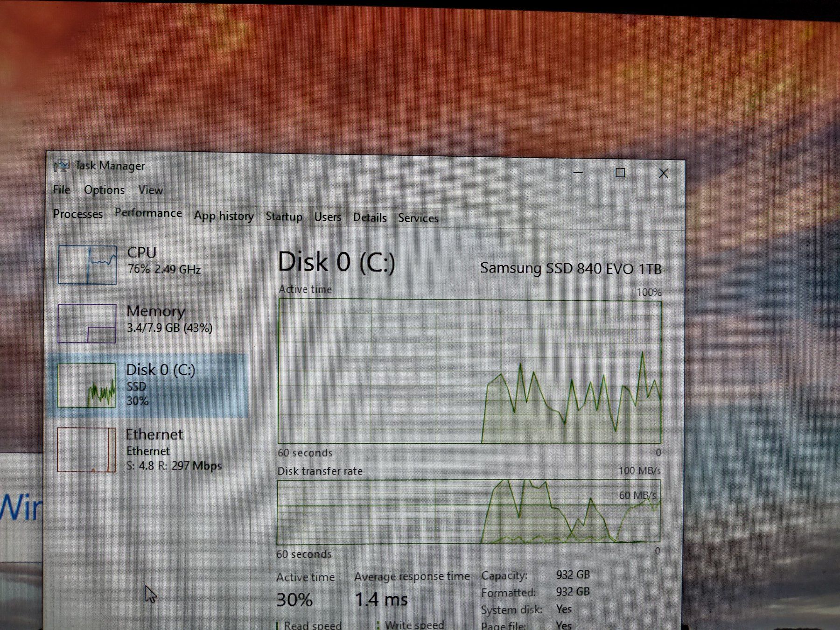This screenshot has width=840, height=630.
Task: Click the 1.4 ms average response time value
Action: click(381, 599)
